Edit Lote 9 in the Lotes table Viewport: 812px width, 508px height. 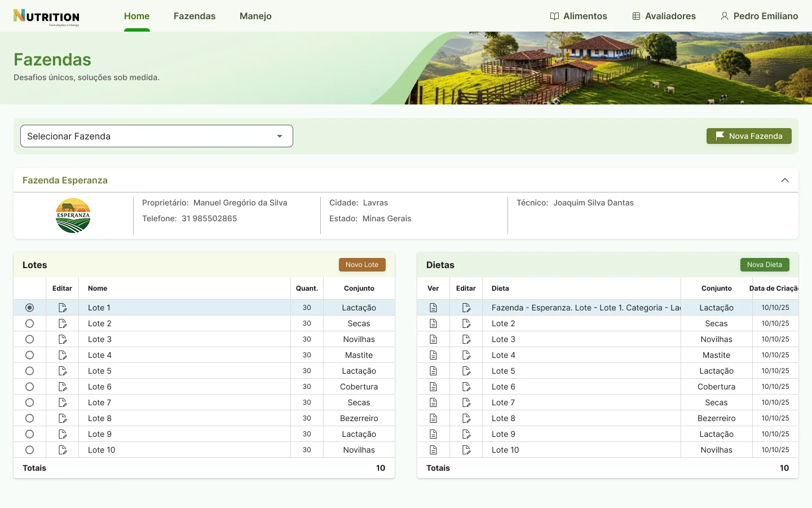pyautogui.click(x=63, y=434)
